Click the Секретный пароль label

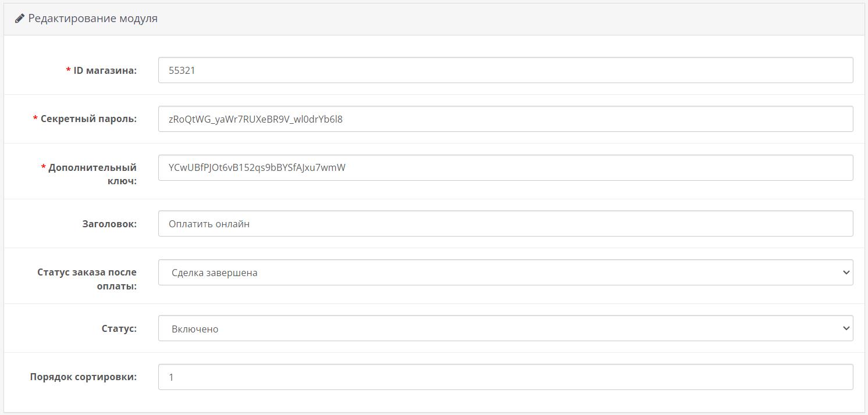tap(88, 119)
